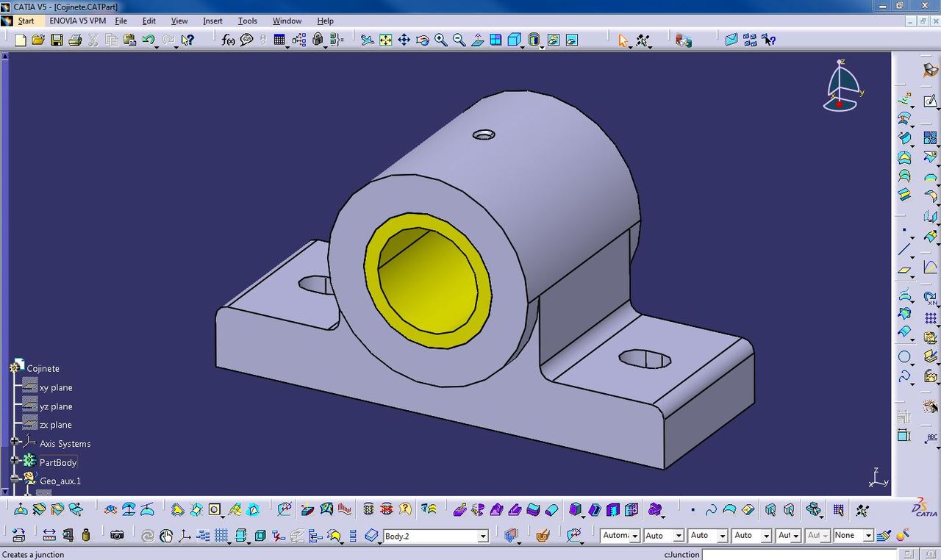Click the Capture camera icon
The width and height of the screenshot is (941, 560).
(x=117, y=535)
